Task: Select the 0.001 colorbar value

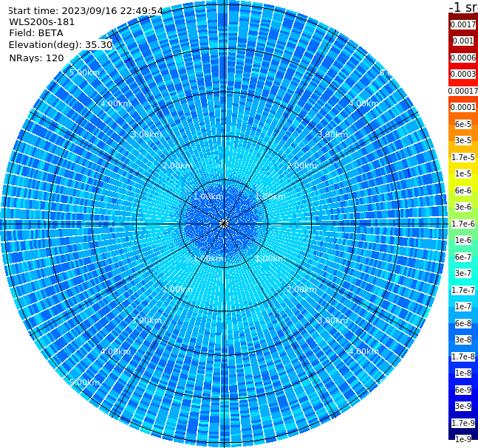Action: pos(463,41)
